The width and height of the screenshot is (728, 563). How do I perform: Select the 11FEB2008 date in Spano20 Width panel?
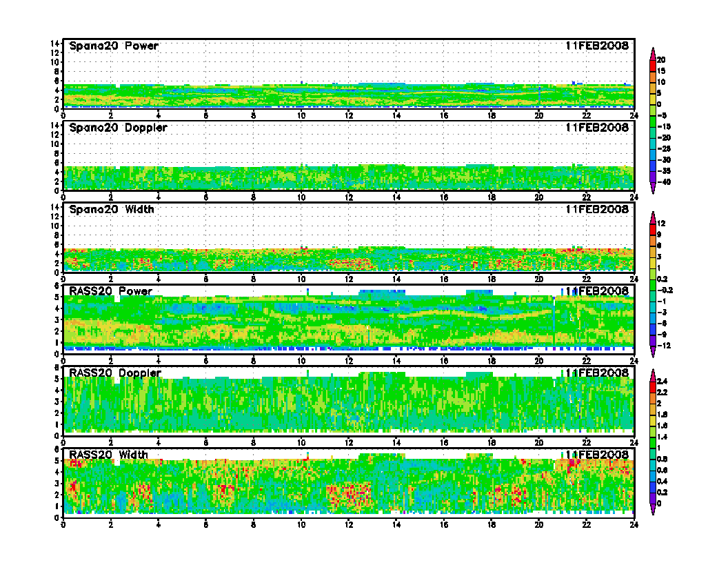click(x=597, y=209)
